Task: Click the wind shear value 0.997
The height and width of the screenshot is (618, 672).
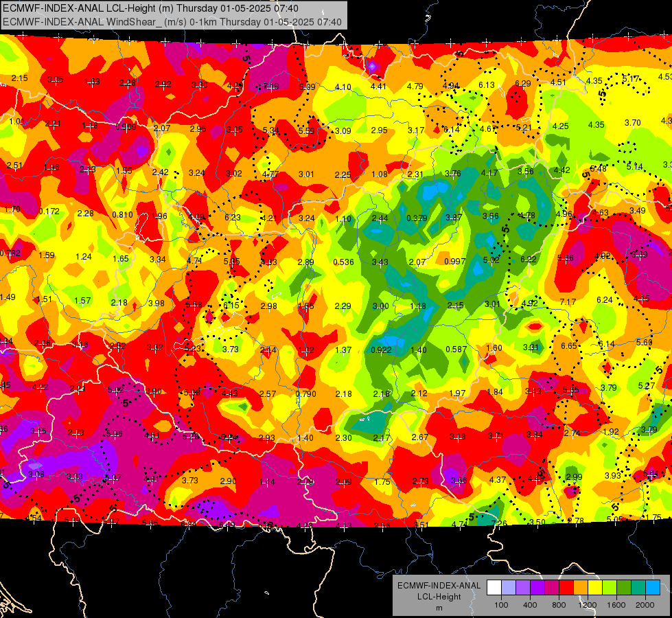Action: (454, 261)
